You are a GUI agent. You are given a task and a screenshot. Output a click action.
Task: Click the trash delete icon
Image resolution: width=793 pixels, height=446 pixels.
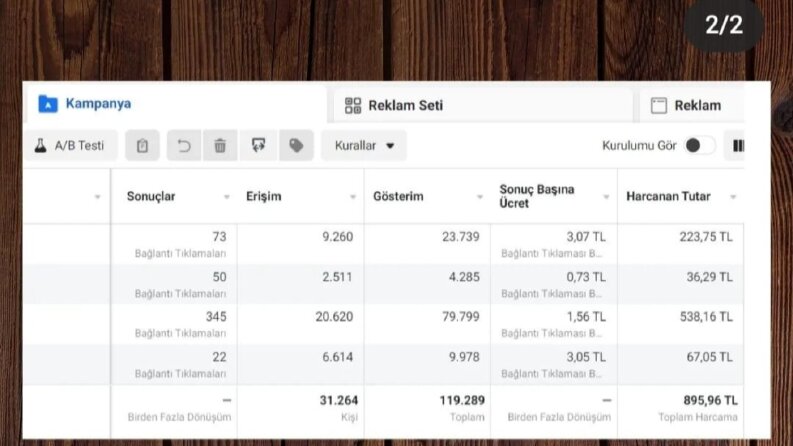click(x=220, y=146)
